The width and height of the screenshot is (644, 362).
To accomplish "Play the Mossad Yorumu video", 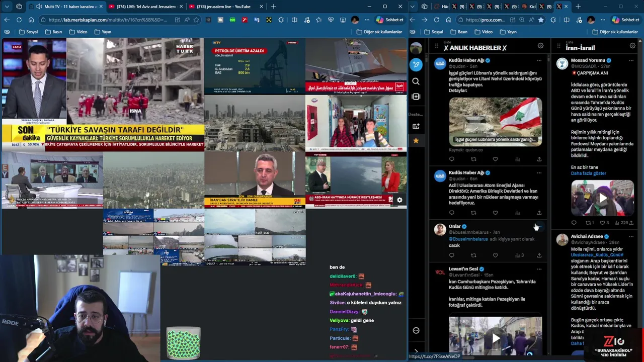I will (x=602, y=198).
